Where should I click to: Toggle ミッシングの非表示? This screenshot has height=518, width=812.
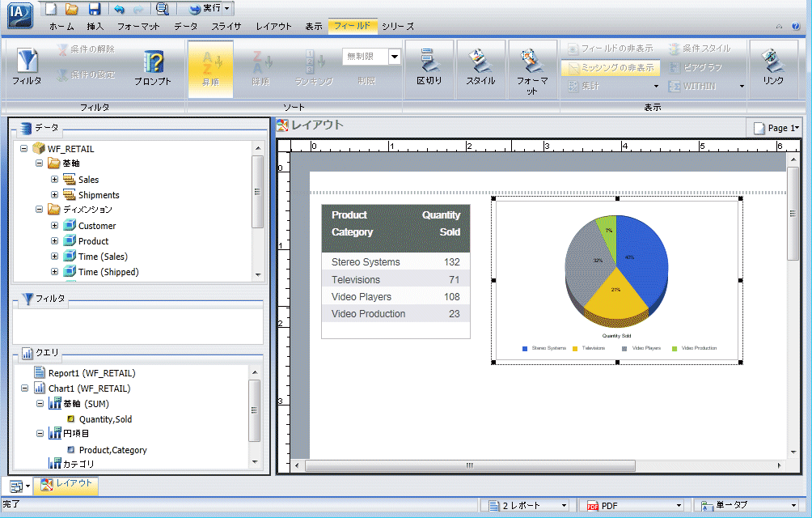(x=610, y=68)
